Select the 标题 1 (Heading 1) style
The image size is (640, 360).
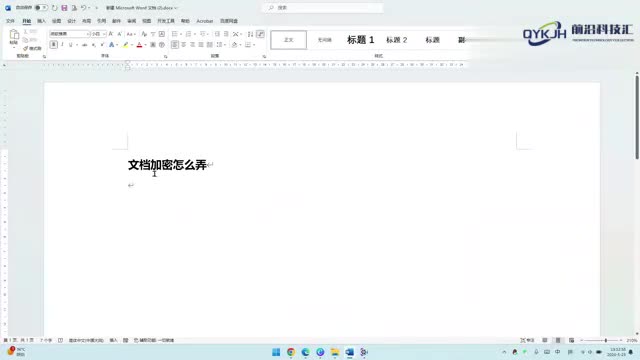coord(360,40)
